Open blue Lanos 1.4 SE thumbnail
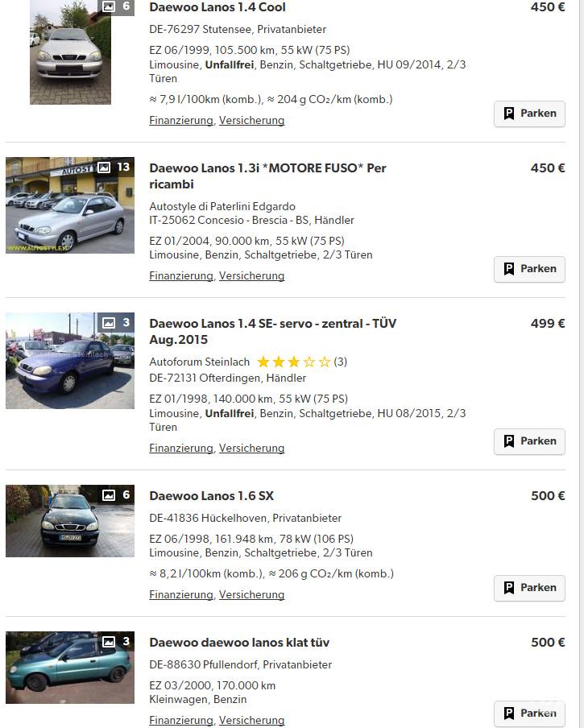 pyautogui.click(x=70, y=361)
